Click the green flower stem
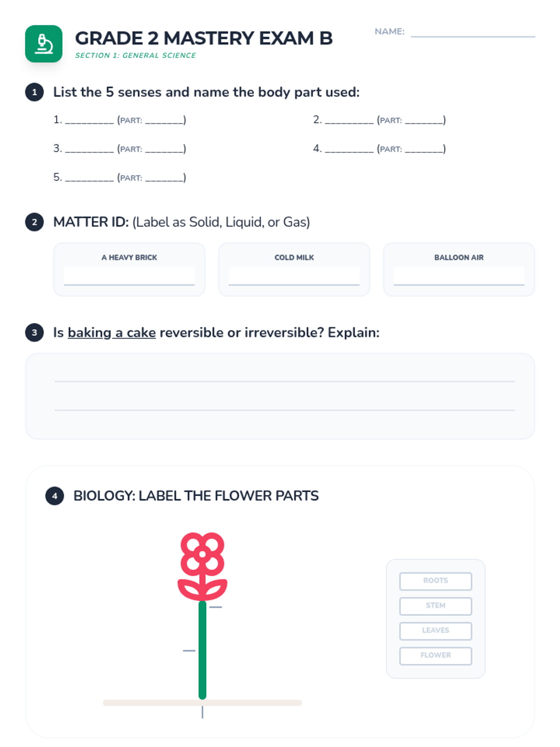This screenshot has height=747, width=560. coord(203,650)
